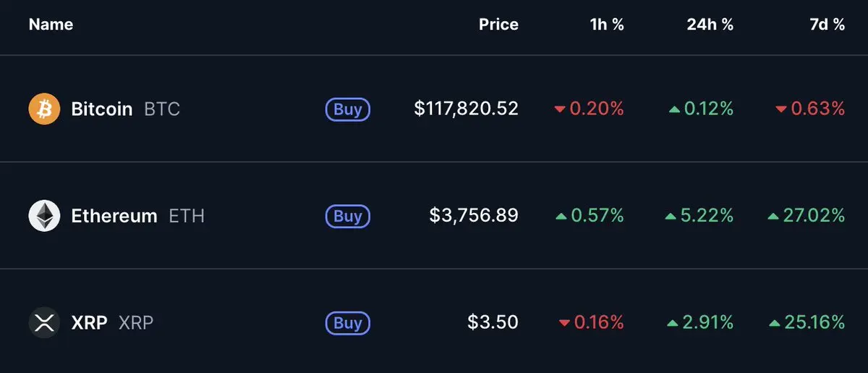
Task: Sort the table by Price column
Action: pyautogui.click(x=498, y=24)
